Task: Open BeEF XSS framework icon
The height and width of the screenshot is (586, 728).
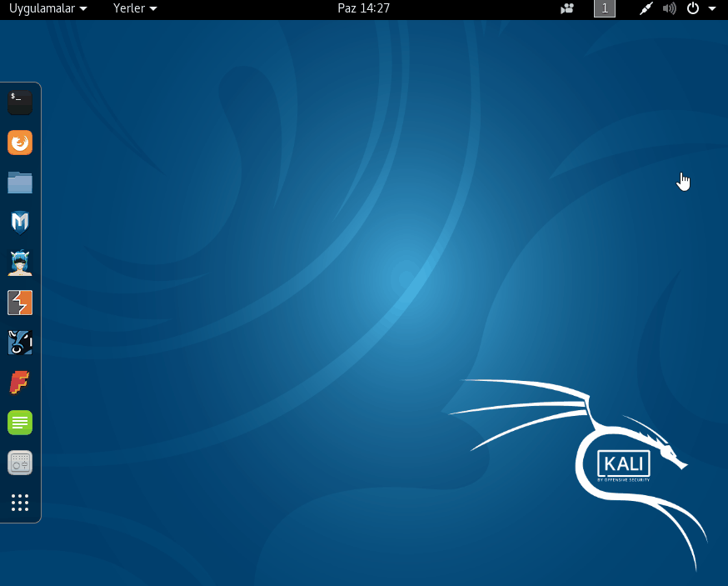Action: (20, 343)
